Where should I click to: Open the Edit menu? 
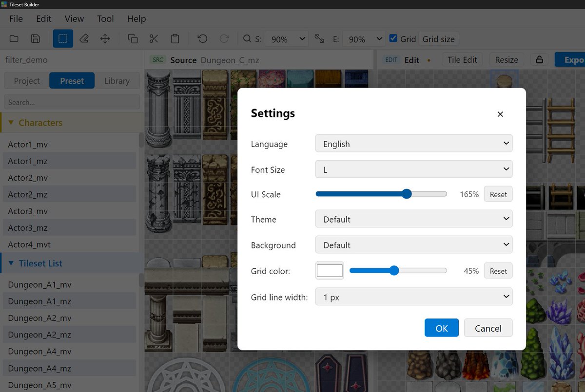point(44,19)
